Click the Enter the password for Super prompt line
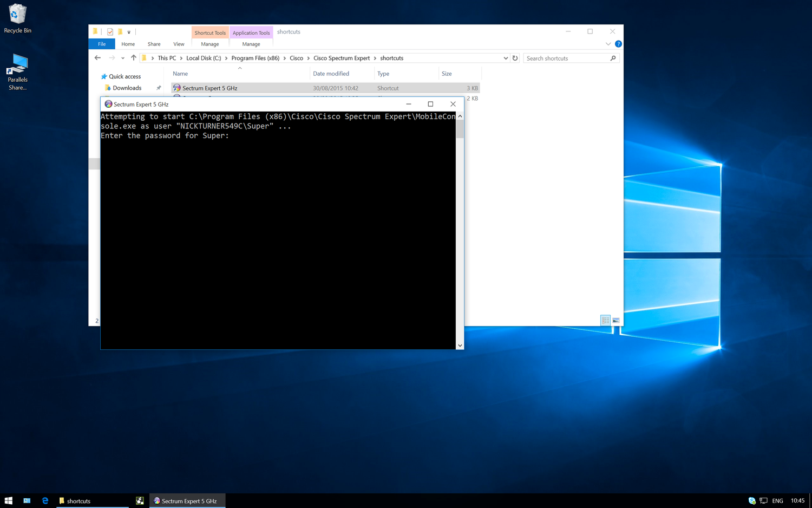Image resolution: width=812 pixels, height=508 pixels. coord(165,135)
